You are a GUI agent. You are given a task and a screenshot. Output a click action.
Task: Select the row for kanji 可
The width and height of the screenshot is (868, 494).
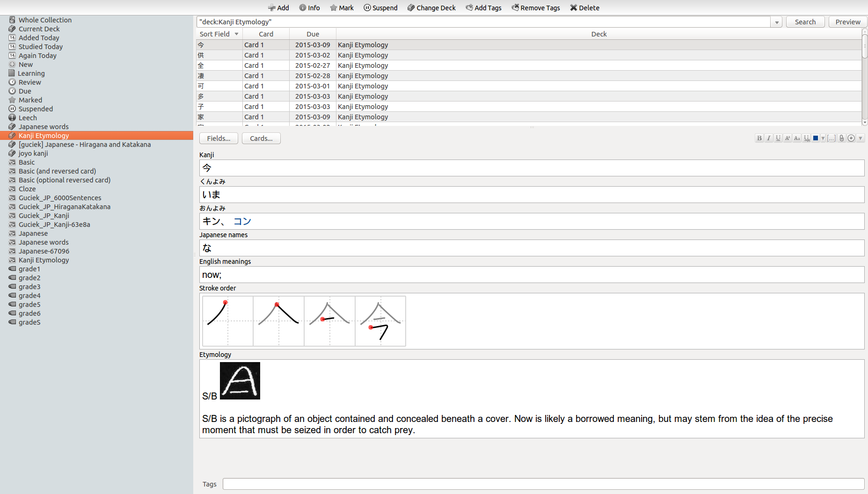(529, 86)
